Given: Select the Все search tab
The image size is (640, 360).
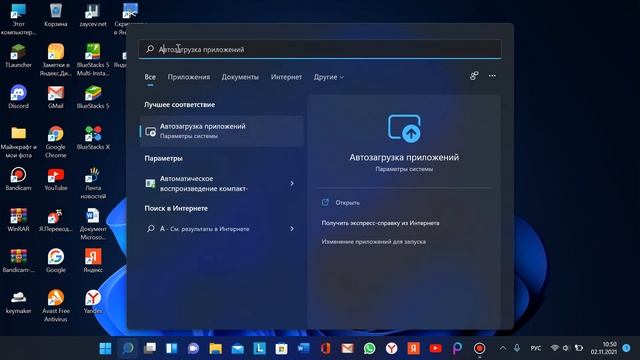Looking at the screenshot, I should tap(150, 77).
